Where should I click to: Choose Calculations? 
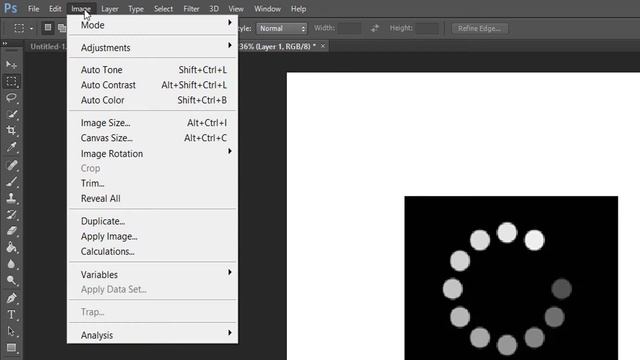click(153, 251)
